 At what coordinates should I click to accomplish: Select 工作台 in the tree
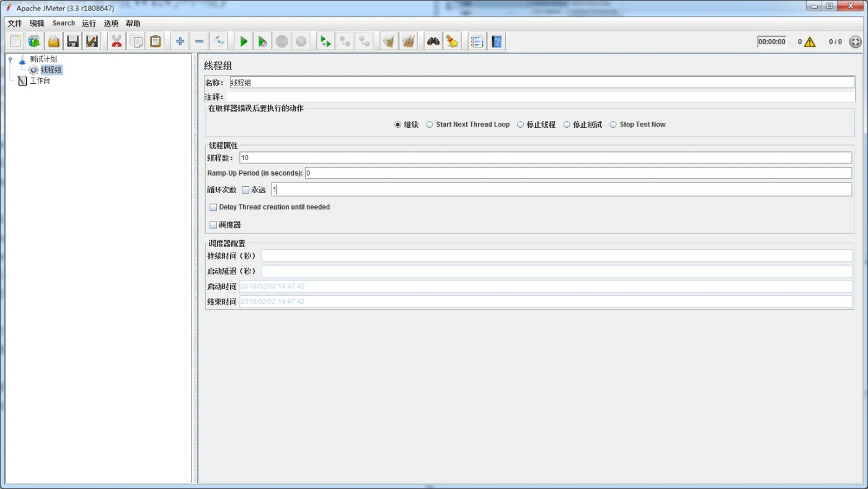pos(40,80)
